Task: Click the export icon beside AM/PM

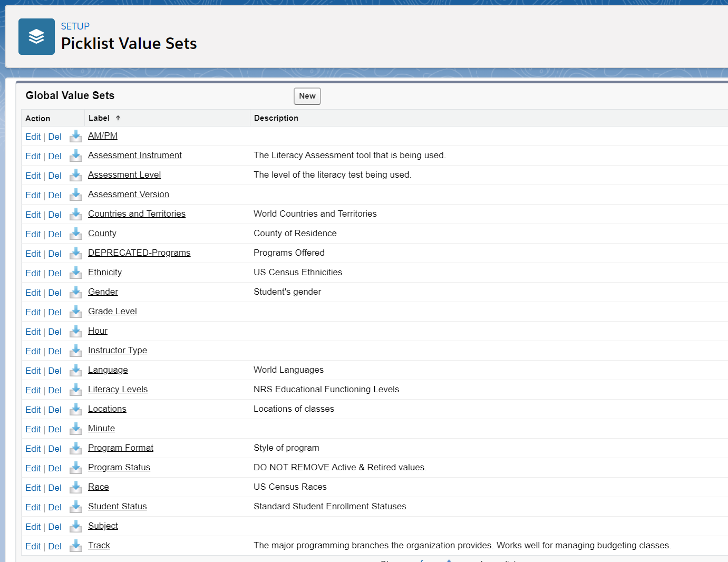Action: point(75,136)
